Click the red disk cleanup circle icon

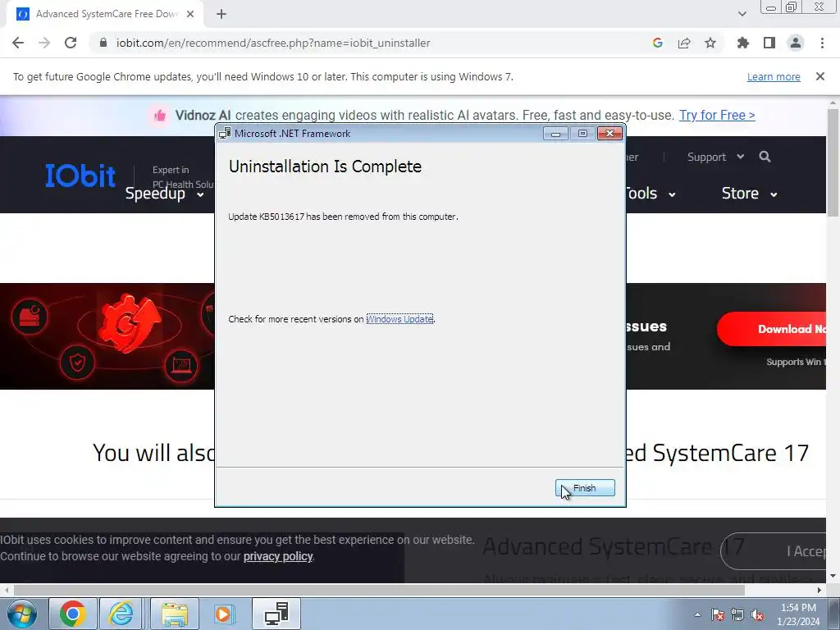coord(30,317)
